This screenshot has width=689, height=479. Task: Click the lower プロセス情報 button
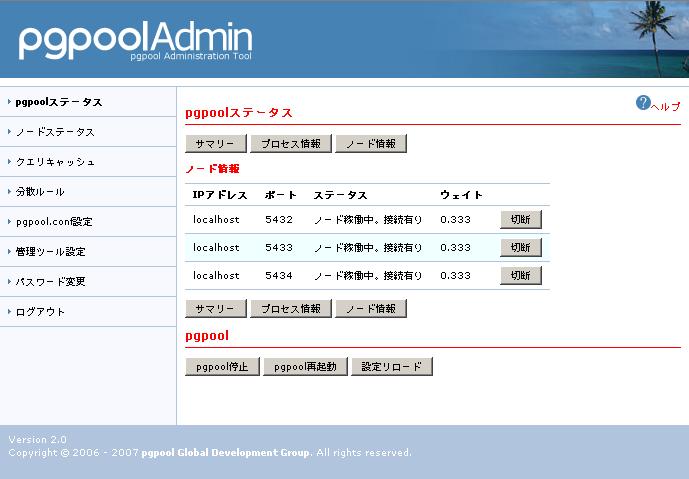(291, 308)
